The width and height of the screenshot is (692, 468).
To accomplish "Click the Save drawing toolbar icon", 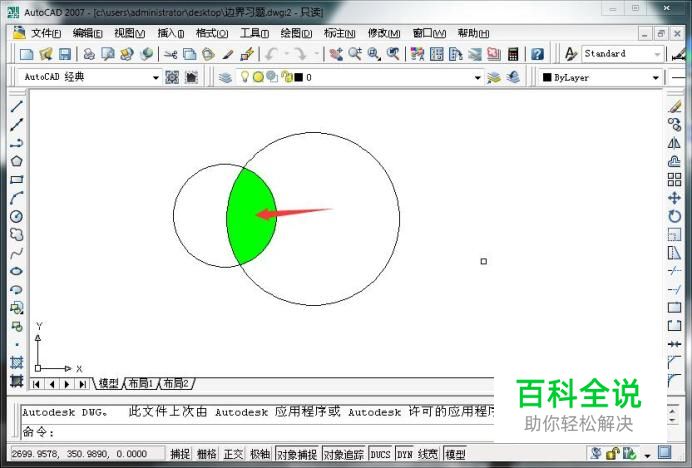I will [65, 54].
